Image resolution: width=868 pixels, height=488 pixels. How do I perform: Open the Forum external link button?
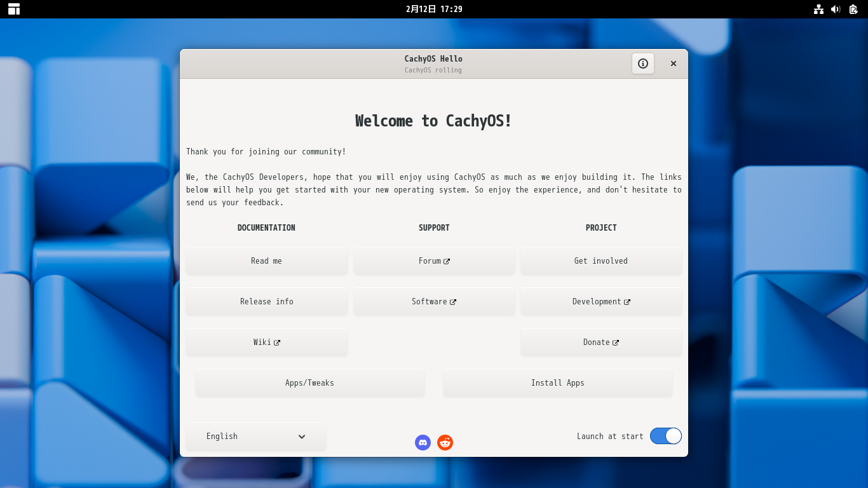(434, 261)
